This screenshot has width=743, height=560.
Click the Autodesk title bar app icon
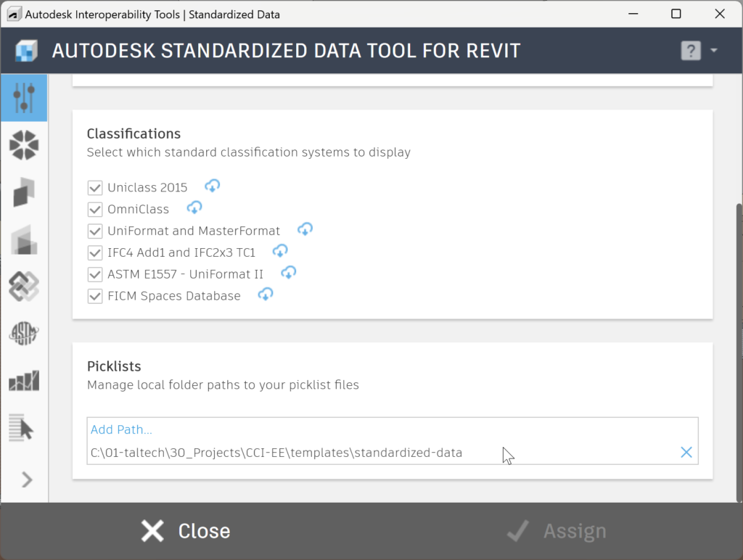(14, 15)
